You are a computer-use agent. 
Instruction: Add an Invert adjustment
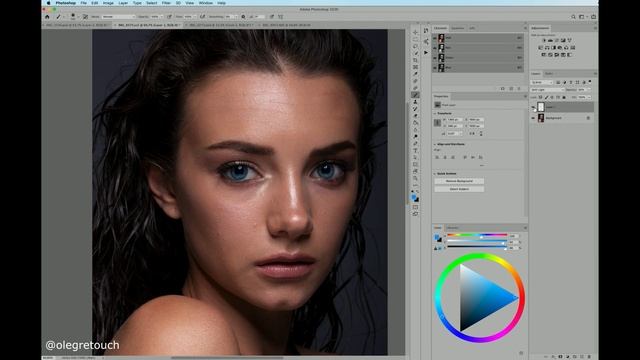coord(543,55)
